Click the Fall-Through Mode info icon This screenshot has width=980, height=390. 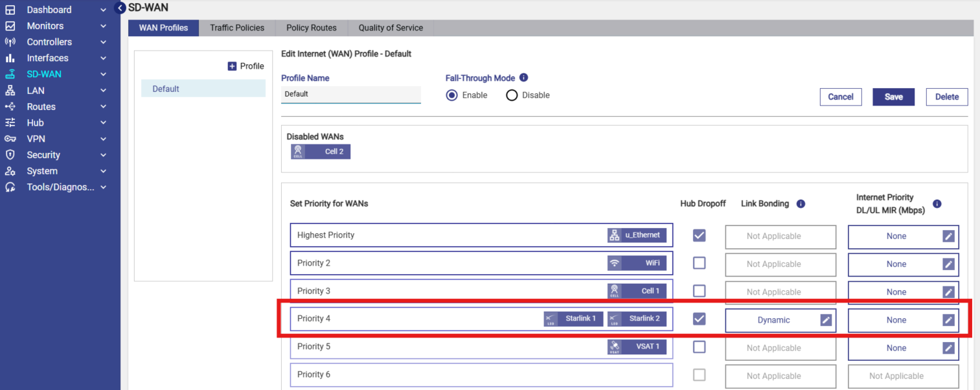[524, 78]
